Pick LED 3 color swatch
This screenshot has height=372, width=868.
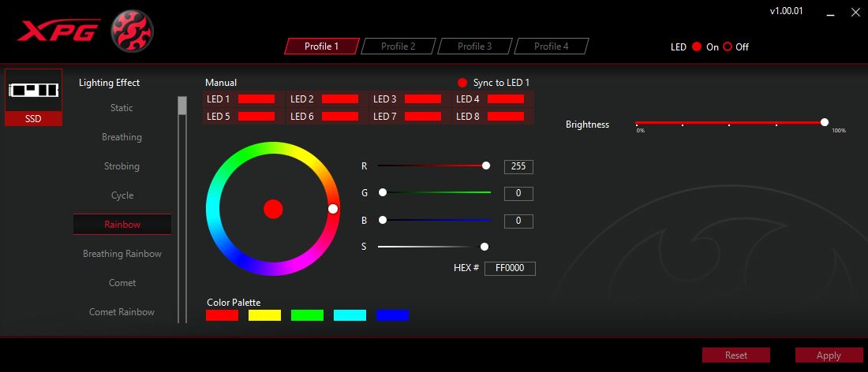(423, 99)
